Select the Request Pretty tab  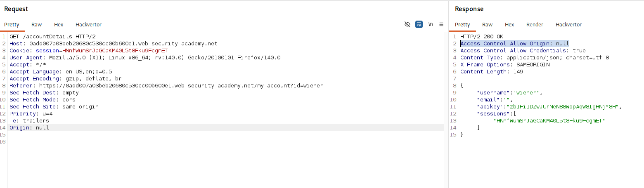[x=12, y=24]
